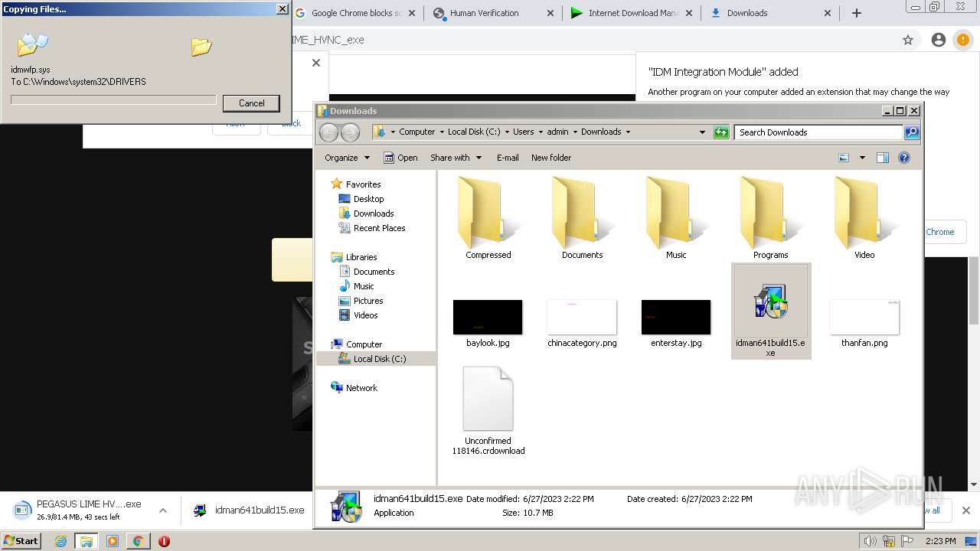Select Network in navigation pane
The image size is (980, 551).
(x=361, y=388)
